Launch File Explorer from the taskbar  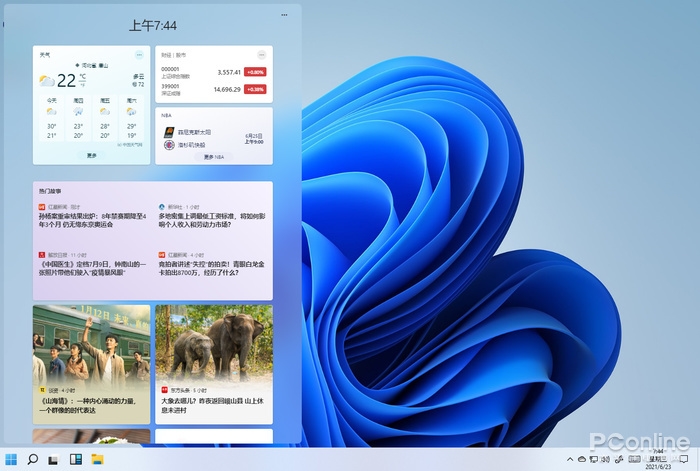[x=98, y=459]
